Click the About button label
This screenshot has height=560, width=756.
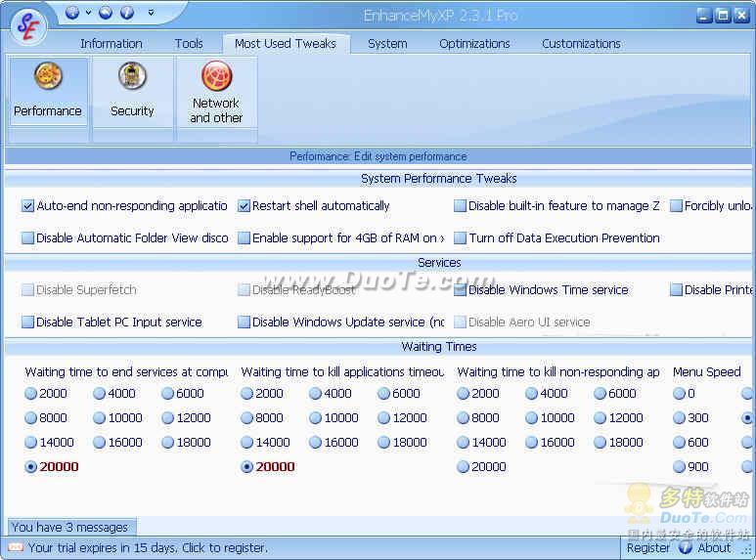[x=714, y=548]
